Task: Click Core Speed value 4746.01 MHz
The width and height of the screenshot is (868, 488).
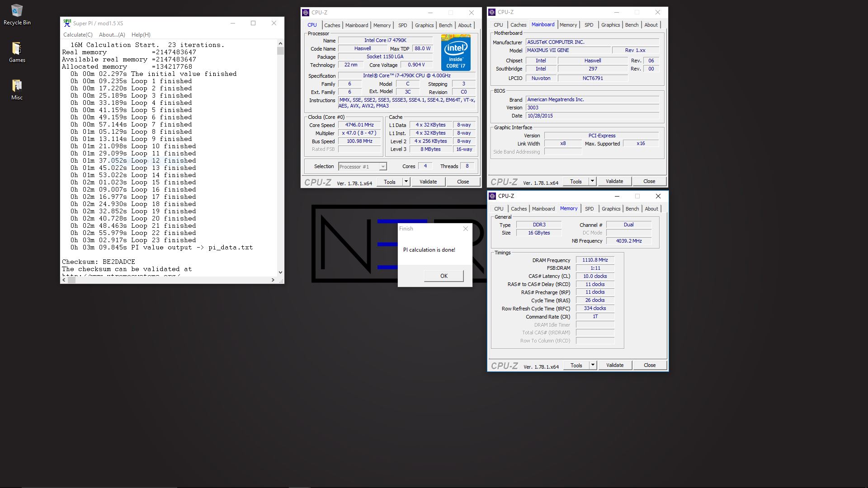Action: pyautogui.click(x=359, y=125)
